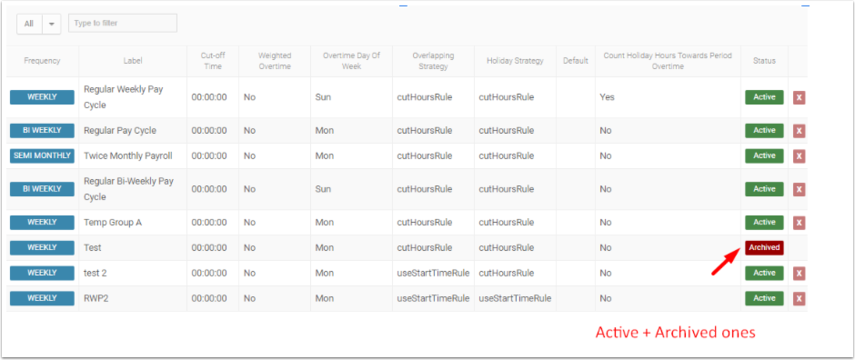
Task: Select the RWP2 label cell
Action: [96, 298]
